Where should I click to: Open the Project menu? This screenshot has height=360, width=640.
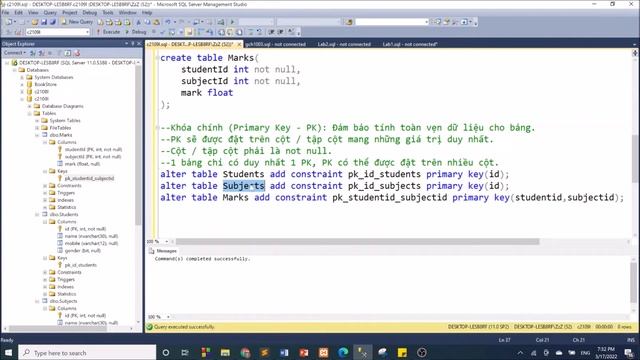click(70, 13)
